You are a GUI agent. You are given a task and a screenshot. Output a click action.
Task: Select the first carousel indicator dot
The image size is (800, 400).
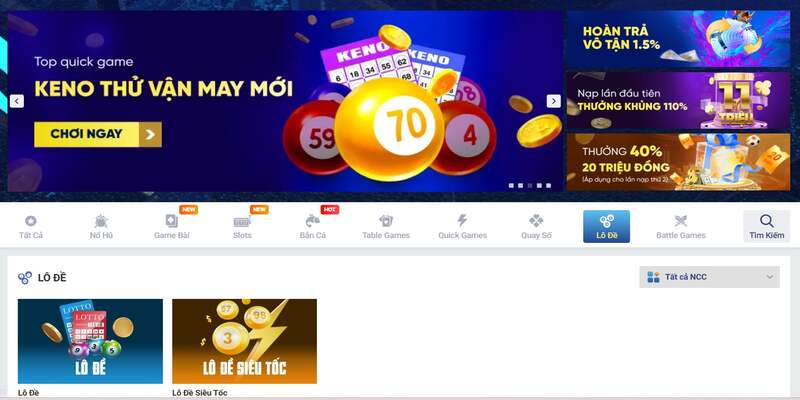(511, 186)
